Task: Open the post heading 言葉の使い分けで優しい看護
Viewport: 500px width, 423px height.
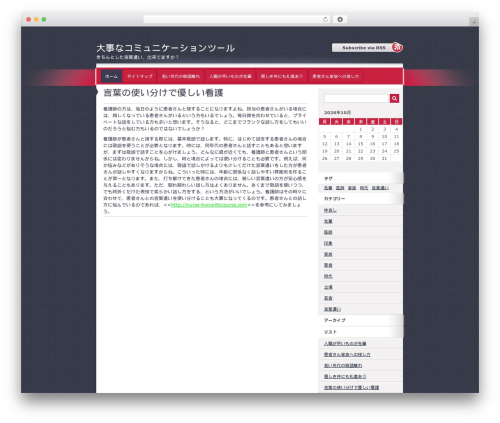Action: pyautogui.click(x=163, y=93)
